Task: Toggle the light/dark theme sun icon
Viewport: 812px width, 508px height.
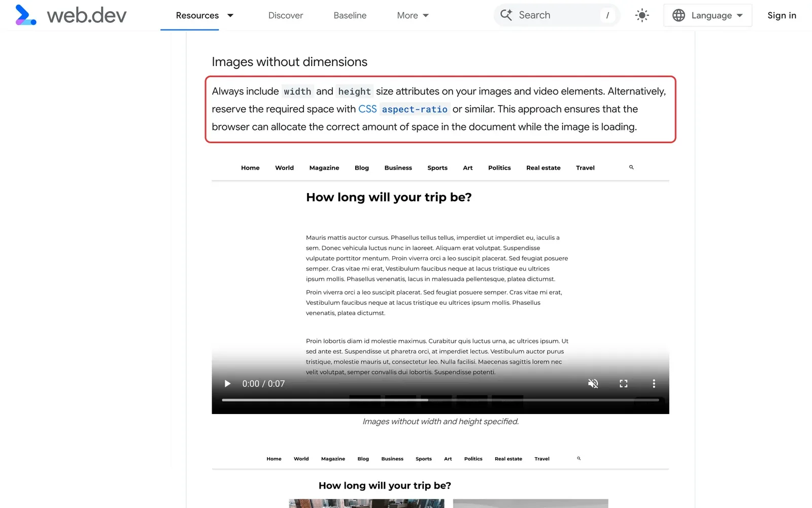Action: [642, 15]
